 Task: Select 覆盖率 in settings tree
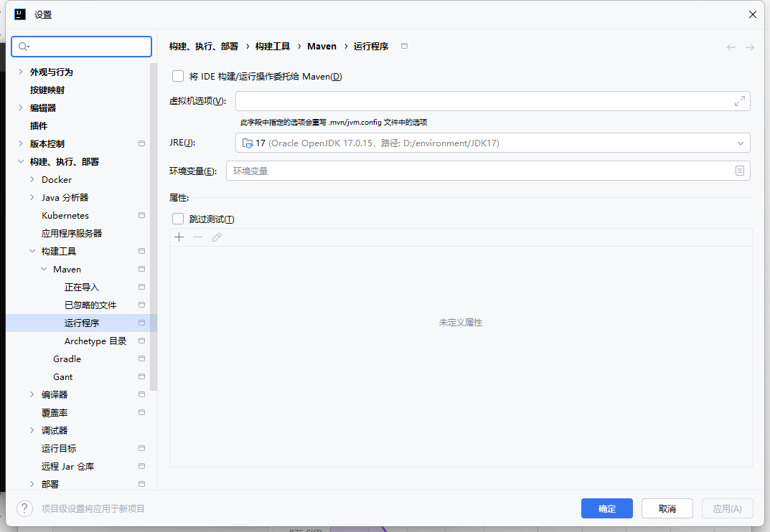pos(55,413)
